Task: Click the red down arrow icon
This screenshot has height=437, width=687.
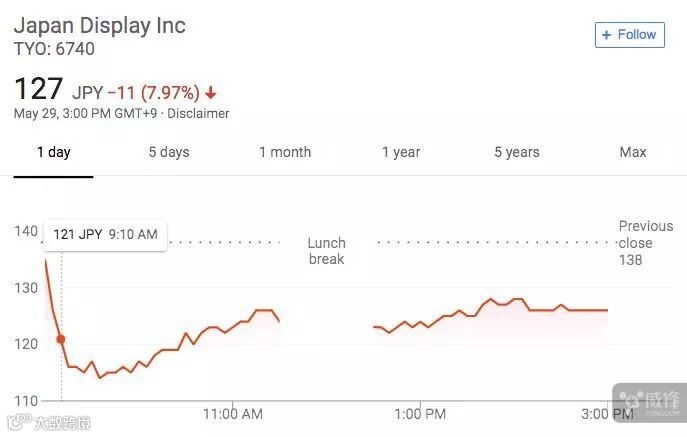Action: (211, 93)
